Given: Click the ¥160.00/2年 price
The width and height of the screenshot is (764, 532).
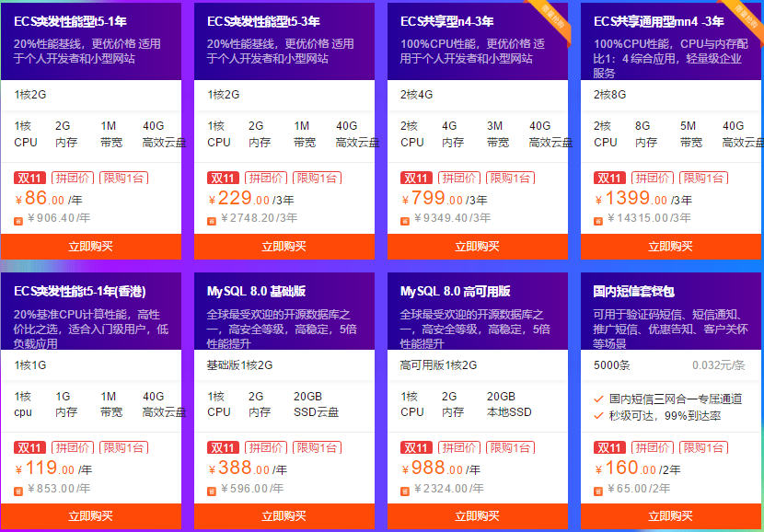Looking at the screenshot, I should coord(638,468).
